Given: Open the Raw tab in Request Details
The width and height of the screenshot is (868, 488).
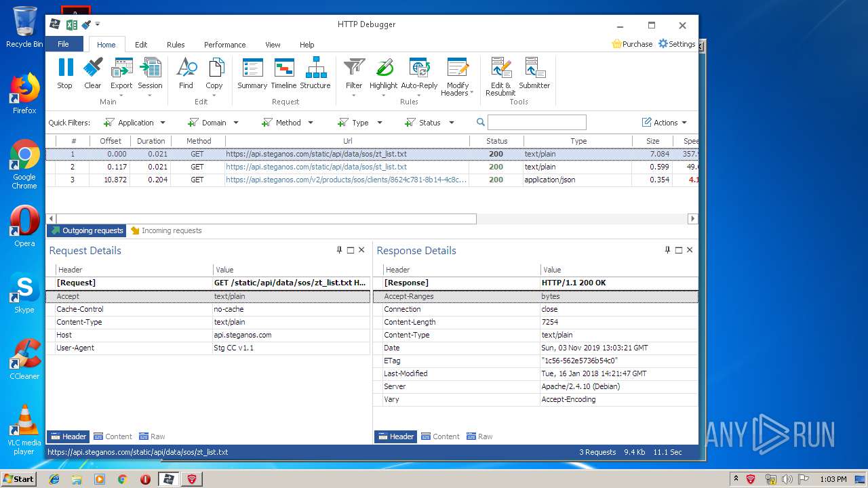Looking at the screenshot, I should (x=152, y=436).
